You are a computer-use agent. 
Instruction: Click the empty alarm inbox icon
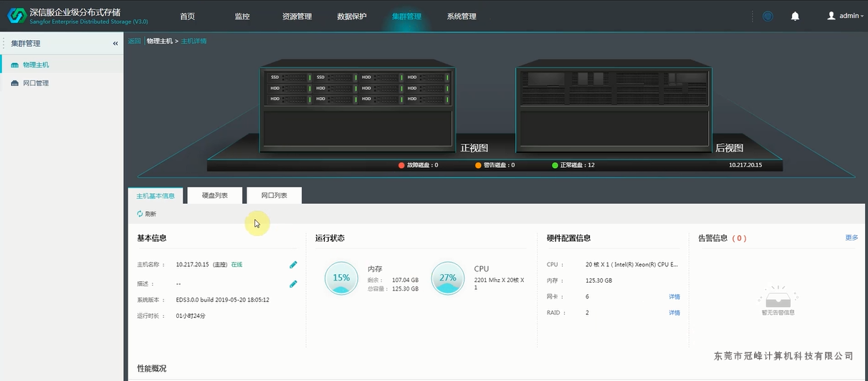click(778, 296)
